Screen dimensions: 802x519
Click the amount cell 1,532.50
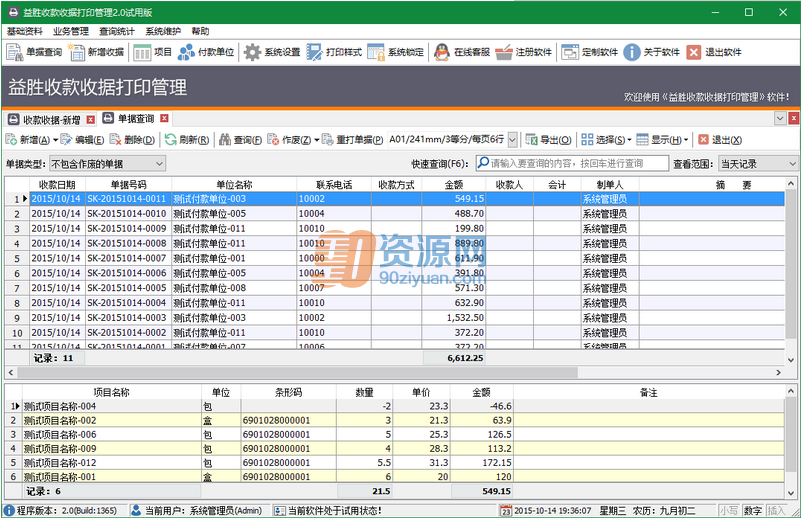454,318
